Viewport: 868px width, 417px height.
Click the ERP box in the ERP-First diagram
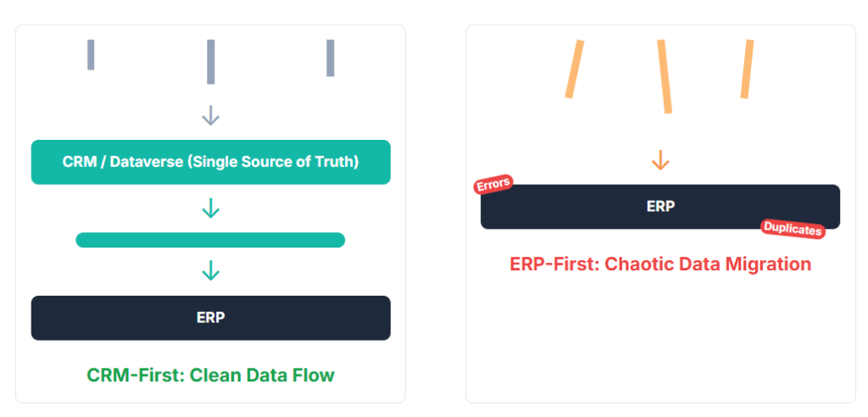(660, 207)
